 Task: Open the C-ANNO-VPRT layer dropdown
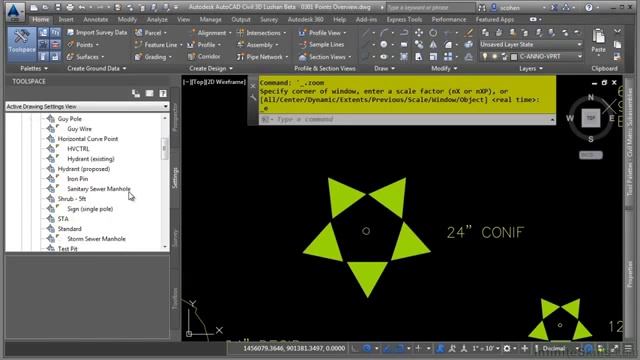point(580,57)
